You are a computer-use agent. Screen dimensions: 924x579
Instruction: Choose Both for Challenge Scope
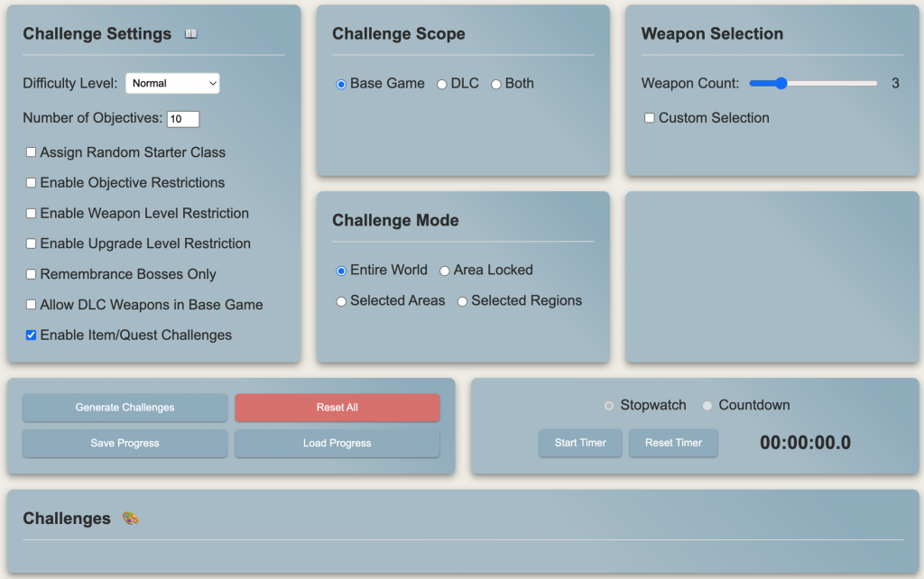coord(496,84)
